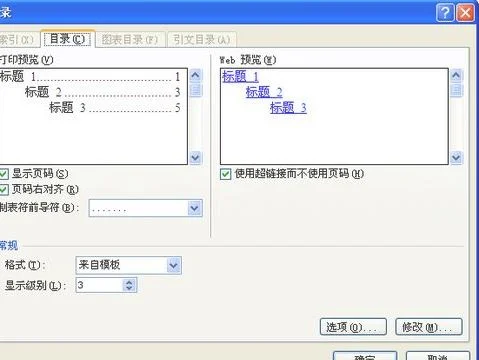Open the 引文目录 tab

click(202, 40)
